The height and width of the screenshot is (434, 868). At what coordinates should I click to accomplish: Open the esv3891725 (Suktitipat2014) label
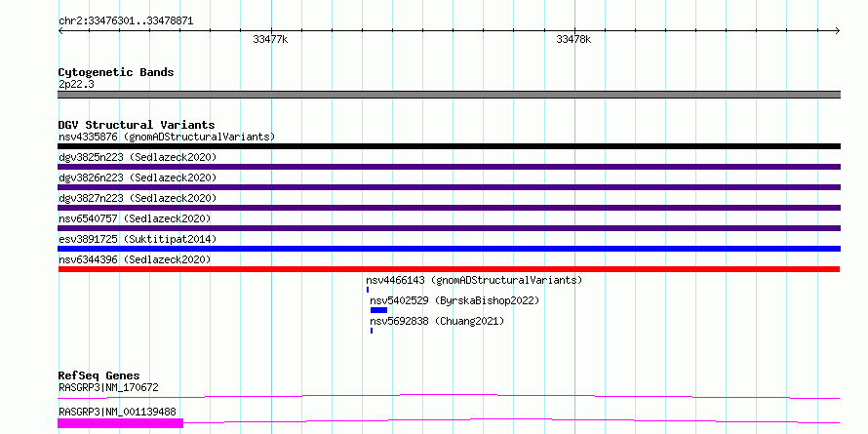tap(138, 239)
